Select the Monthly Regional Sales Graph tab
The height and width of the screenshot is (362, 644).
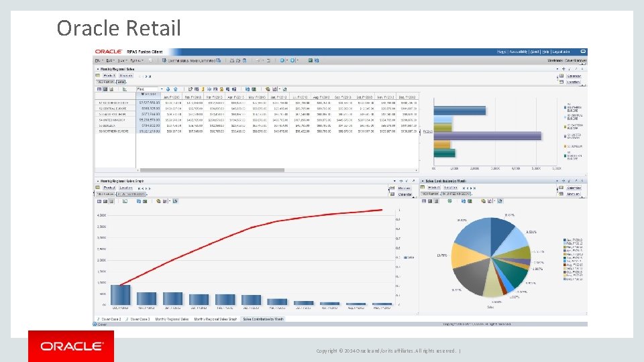(x=215, y=319)
